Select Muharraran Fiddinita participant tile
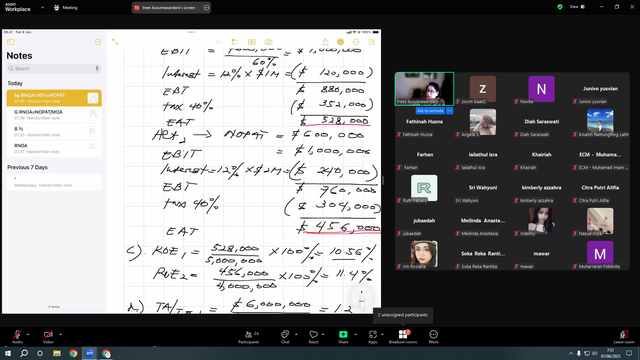The image size is (640, 360). 600,254
